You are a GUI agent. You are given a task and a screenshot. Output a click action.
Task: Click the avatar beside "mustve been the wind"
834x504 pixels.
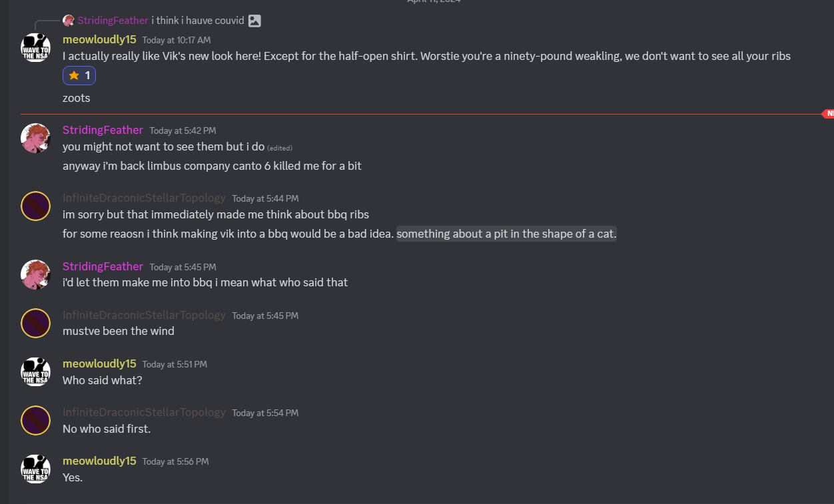36,323
